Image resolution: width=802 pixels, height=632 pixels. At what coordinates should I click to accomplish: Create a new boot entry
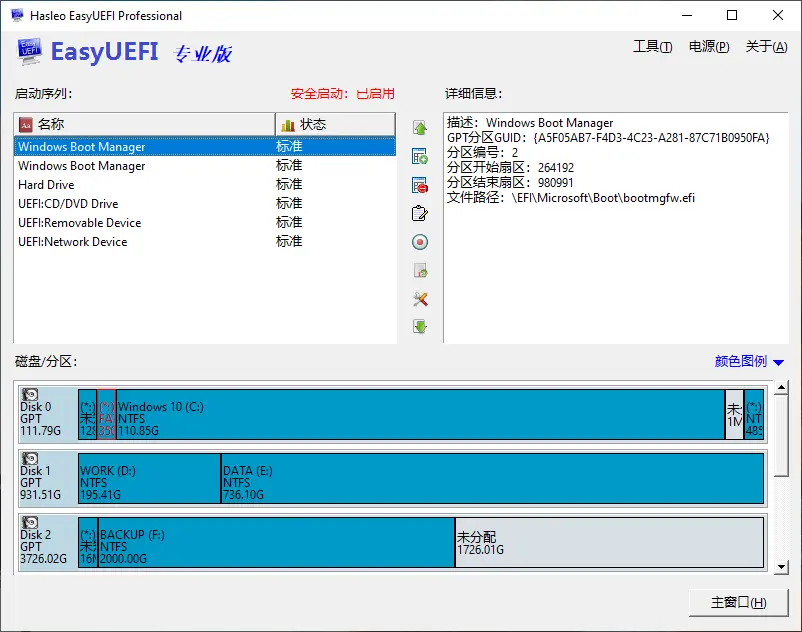pos(420,155)
